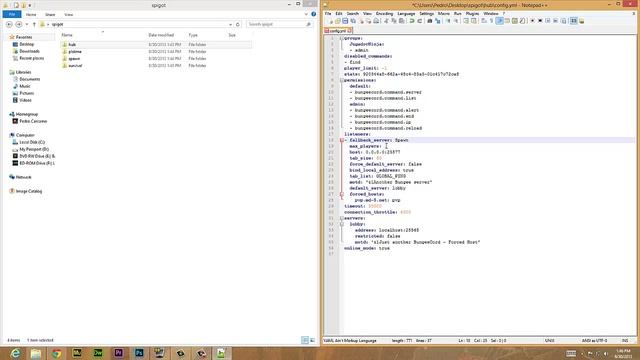This screenshot has width=640, height=360.
Task: Open the Language menu in Notepad++
Action: [406, 13]
